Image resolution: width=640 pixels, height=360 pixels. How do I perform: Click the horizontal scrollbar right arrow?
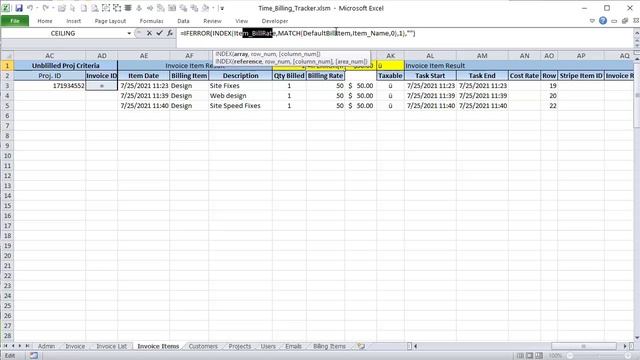(625, 346)
